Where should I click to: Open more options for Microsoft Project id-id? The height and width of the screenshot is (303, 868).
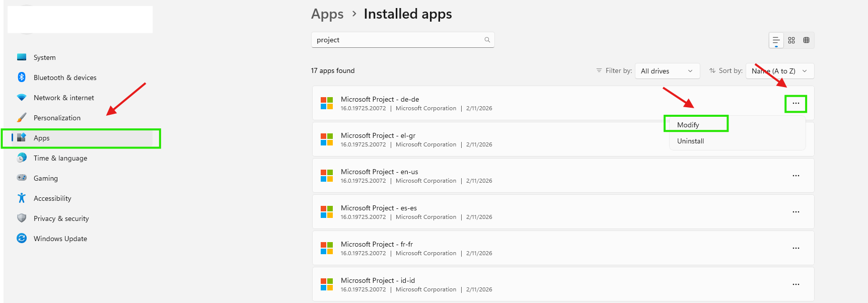[x=795, y=284]
